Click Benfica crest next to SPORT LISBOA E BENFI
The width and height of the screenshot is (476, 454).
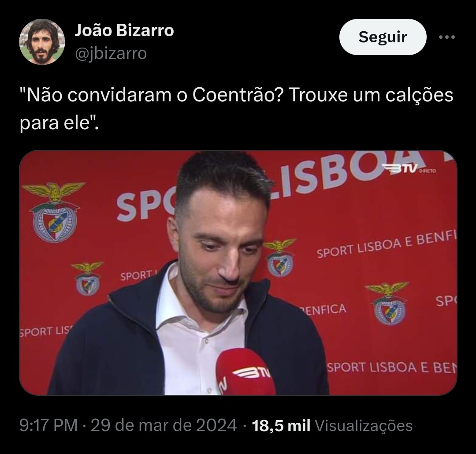point(280,258)
